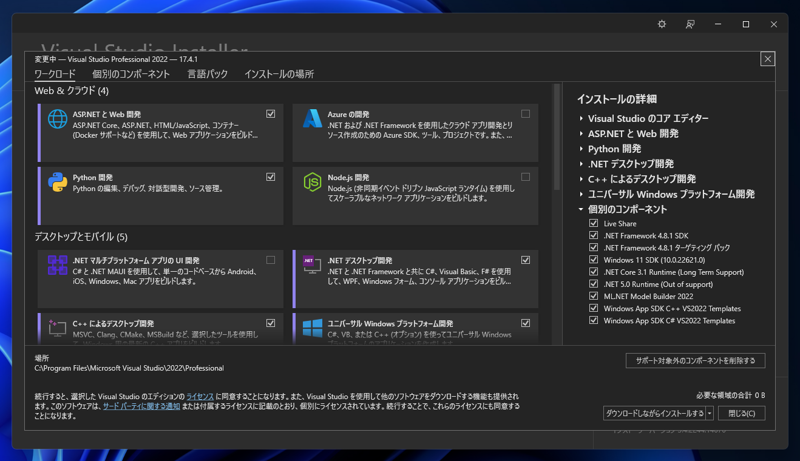Image resolution: width=800 pixels, height=461 pixels.
Task: Uncheck .NET 5.0 Runtime (Out of support)
Action: pos(593,284)
